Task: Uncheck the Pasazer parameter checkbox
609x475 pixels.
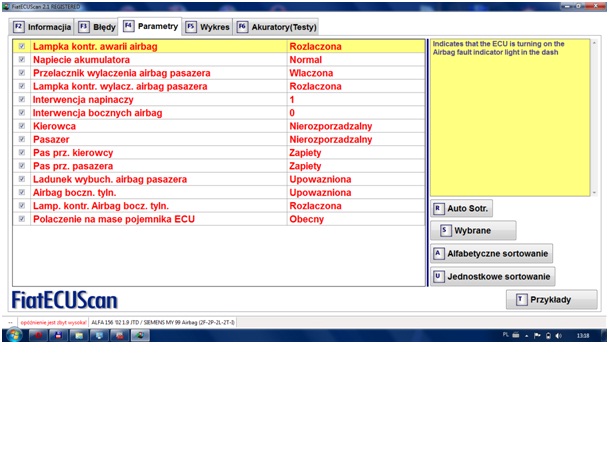Action: point(22,139)
